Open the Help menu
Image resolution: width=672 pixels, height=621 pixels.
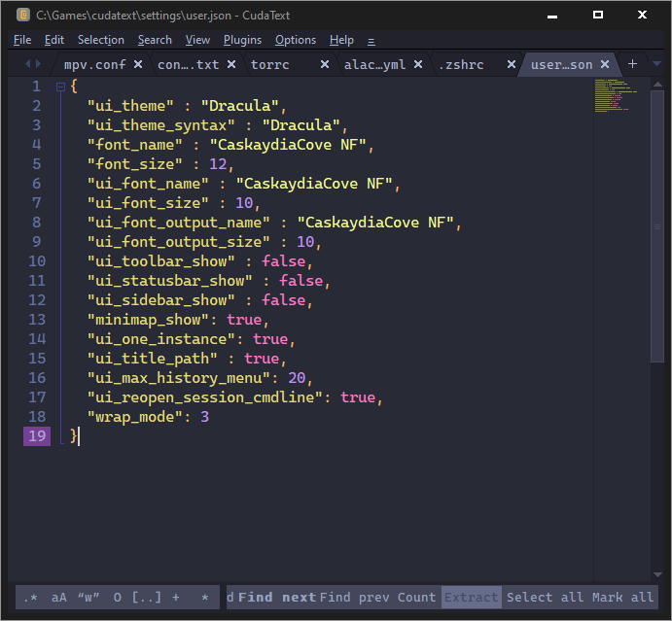341,40
